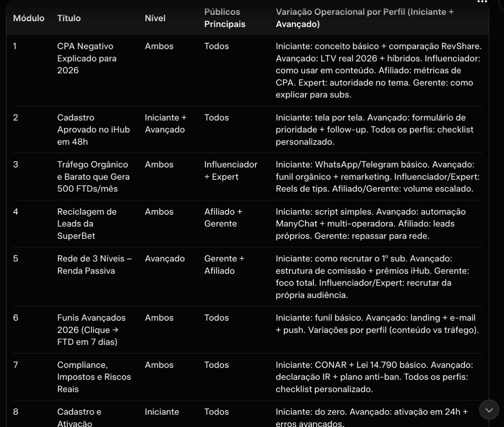This screenshot has height=427, width=504.
Task: Click the Públicos Principais column header
Action: coord(224,18)
